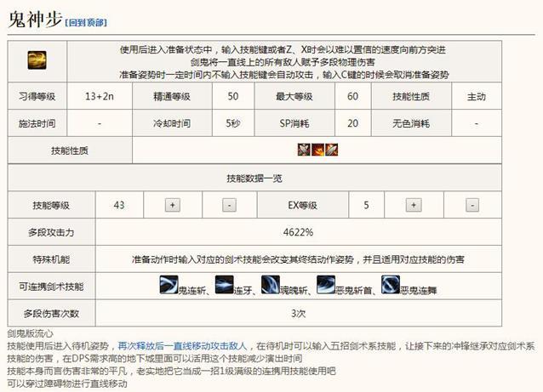Click the 5秒 cooldown value
Image resolution: width=543 pixels, height=392 pixels.
click(x=233, y=123)
